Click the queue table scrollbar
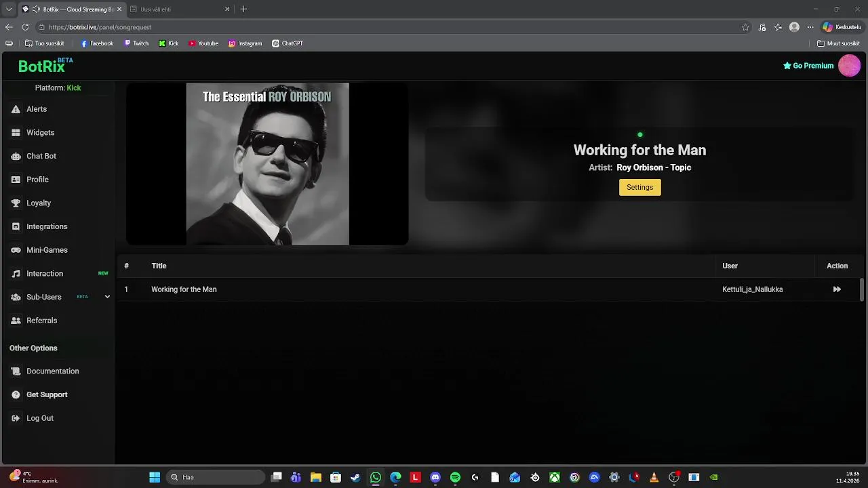 862,289
